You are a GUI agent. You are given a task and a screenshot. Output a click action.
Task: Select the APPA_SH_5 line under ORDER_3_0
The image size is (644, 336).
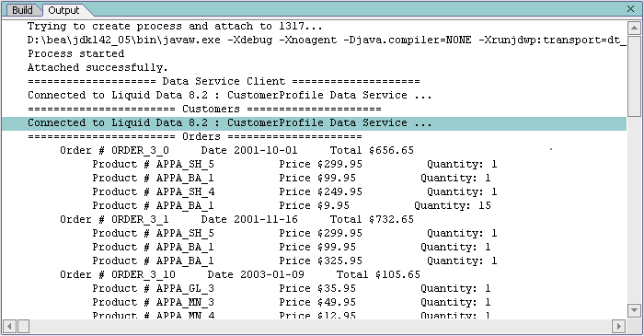click(x=295, y=164)
